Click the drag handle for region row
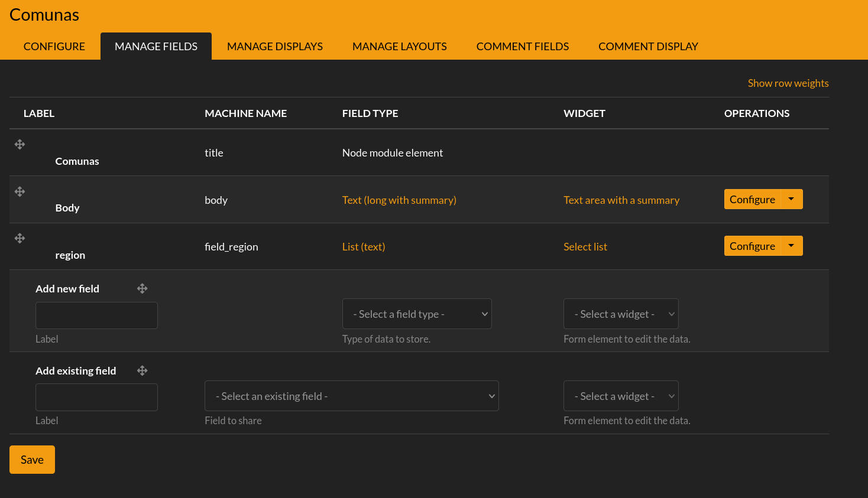The width and height of the screenshot is (868, 498). click(x=20, y=238)
